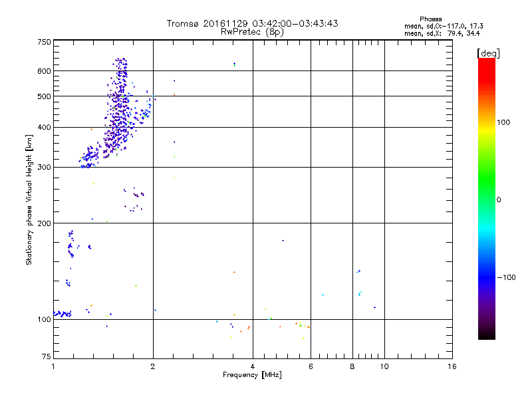Viewport: 532px width, 399px height.
Task: Click the plot title 'Tromsø 20161129 03:42:00-03:43:43'
Action: 252,23
